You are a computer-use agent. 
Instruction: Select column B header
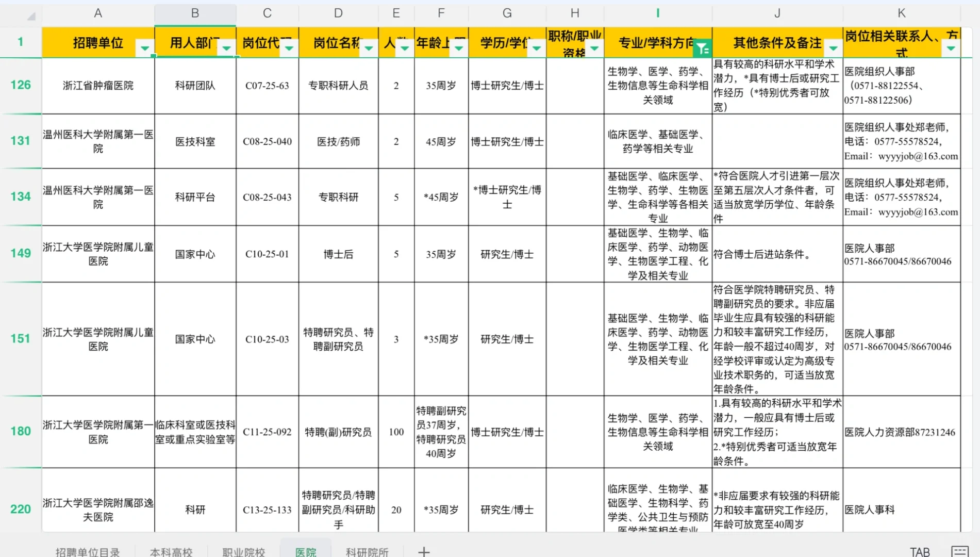[x=195, y=14]
